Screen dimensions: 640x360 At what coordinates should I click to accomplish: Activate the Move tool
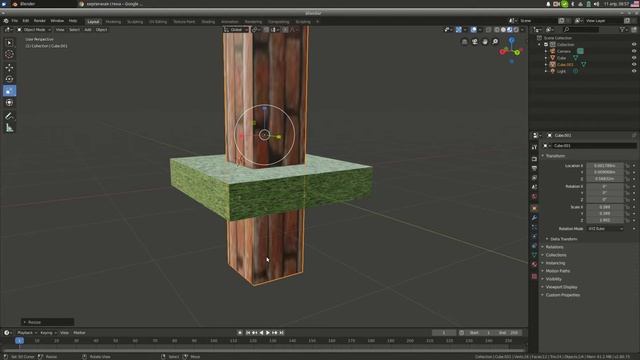9,68
